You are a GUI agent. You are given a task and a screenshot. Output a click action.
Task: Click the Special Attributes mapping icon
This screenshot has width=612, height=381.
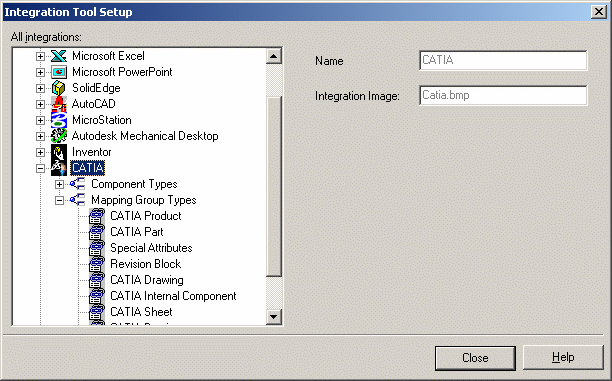tap(97, 248)
